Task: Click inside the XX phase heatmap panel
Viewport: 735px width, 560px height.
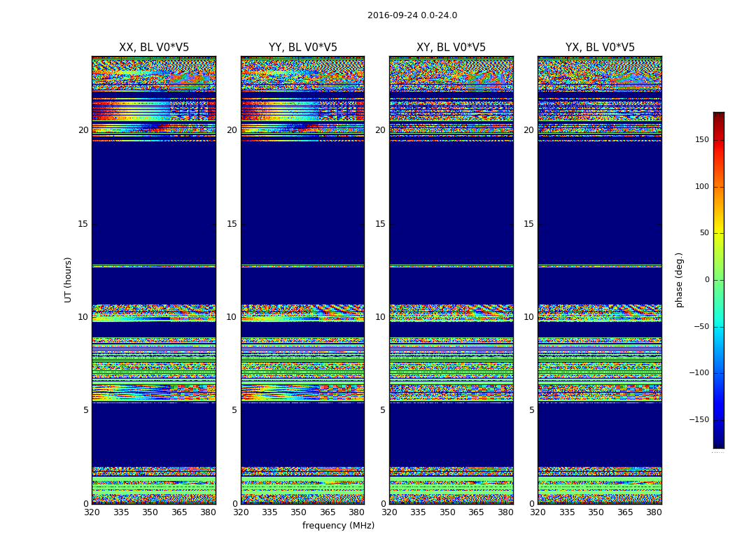Action: (154, 280)
